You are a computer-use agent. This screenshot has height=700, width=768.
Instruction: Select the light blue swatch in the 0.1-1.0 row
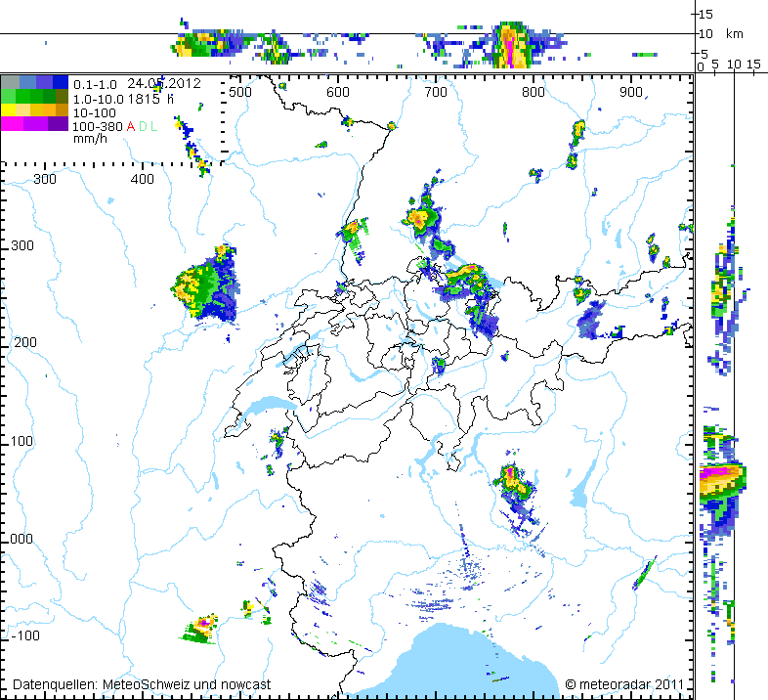click(x=28, y=83)
